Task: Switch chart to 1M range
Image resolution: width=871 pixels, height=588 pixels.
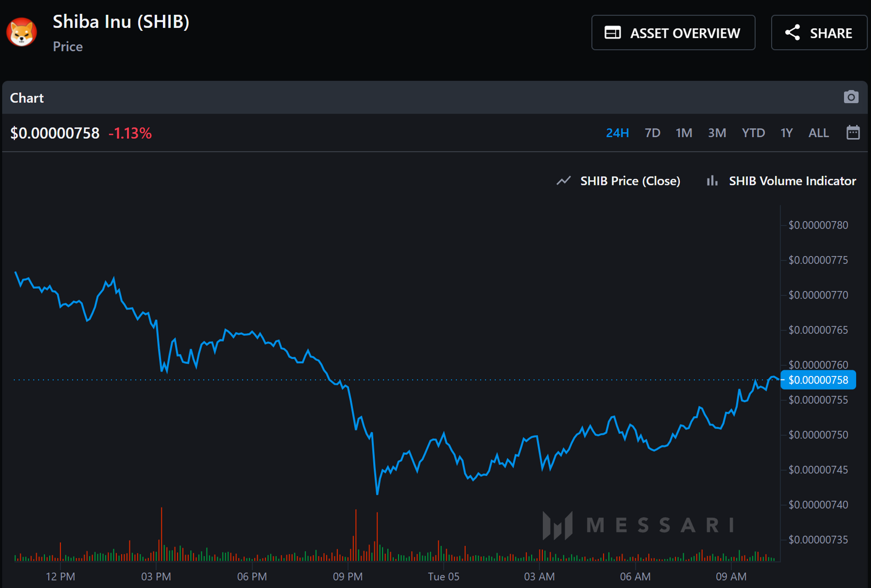Action: pos(684,133)
